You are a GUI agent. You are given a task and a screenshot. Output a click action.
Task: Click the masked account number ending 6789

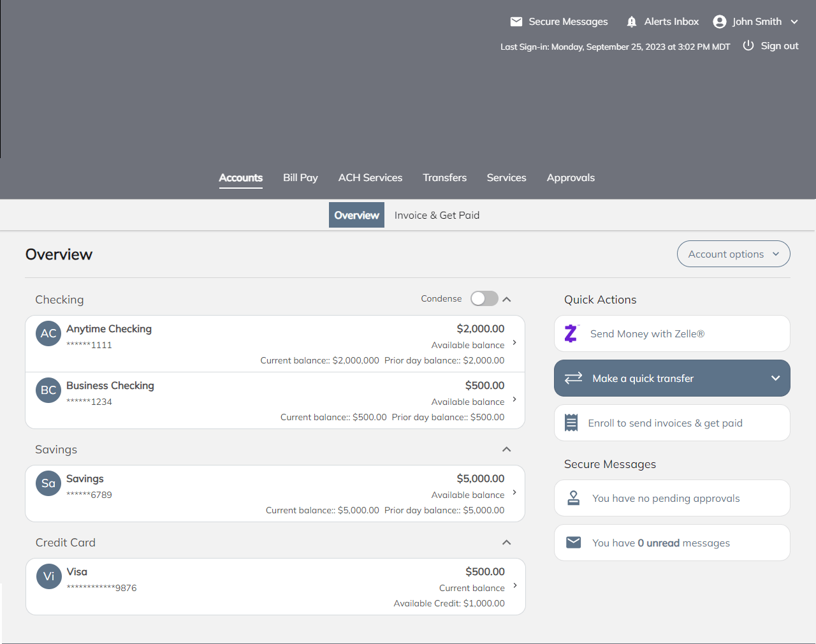click(x=89, y=495)
